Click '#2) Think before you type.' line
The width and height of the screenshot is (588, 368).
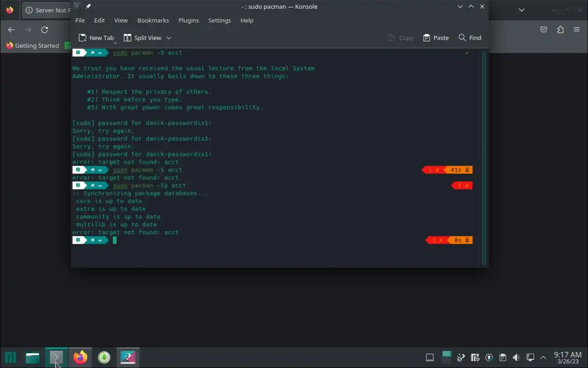coord(135,99)
